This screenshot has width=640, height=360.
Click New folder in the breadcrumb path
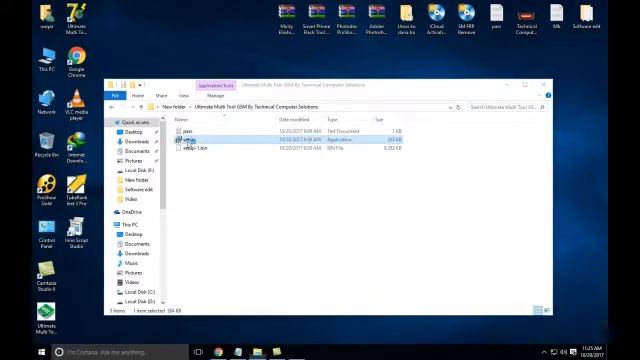174,107
